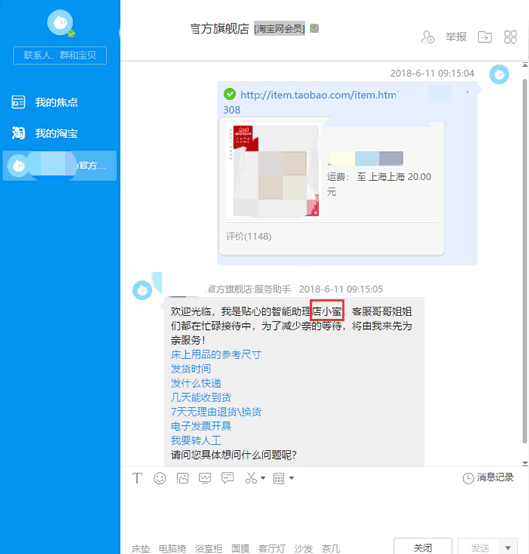The height and width of the screenshot is (554, 529).
Task: Open the quick phrases chat bubble icon
Action: click(x=227, y=478)
